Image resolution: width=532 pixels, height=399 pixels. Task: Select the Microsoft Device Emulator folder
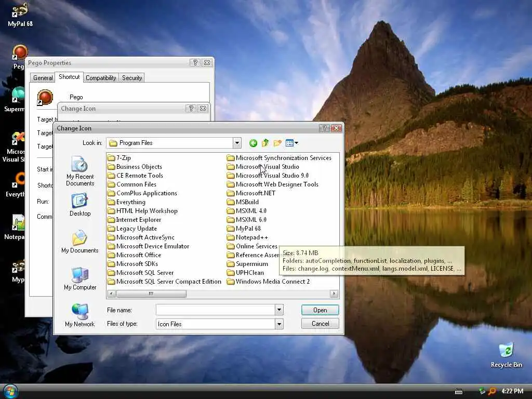149,246
